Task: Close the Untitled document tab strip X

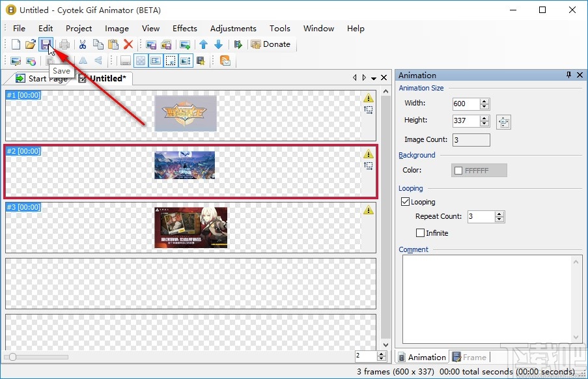Action: (384, 77)
